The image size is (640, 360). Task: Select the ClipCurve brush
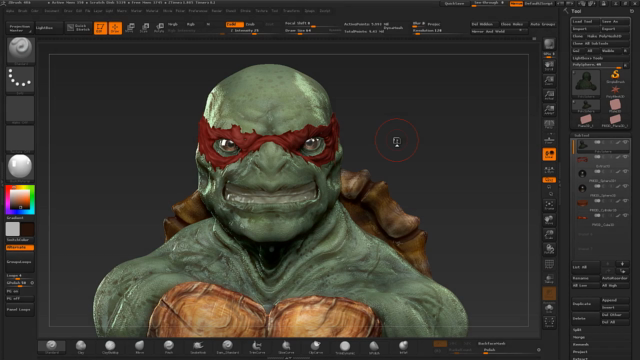(316, 347)
